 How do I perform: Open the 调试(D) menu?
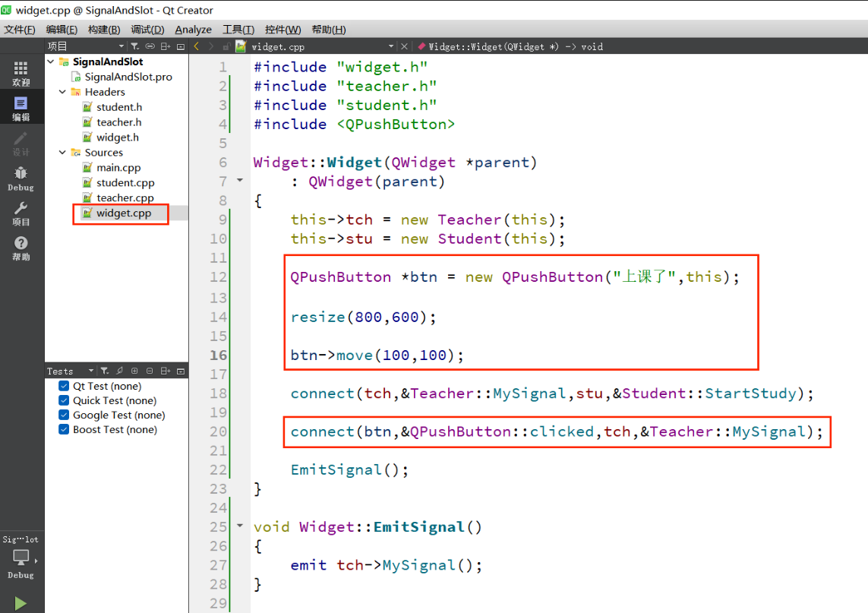point(147,30)
